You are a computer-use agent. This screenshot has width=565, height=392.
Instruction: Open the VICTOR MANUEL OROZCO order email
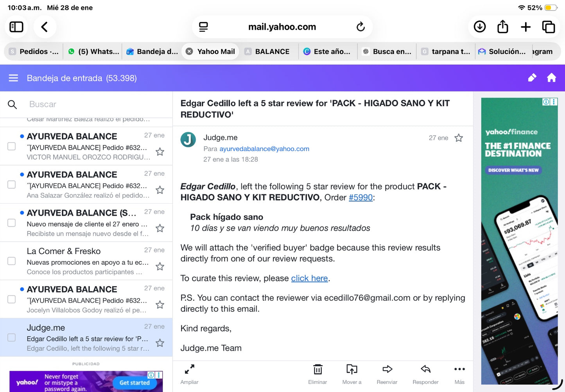pyautogui.click(x=86, y=146)
